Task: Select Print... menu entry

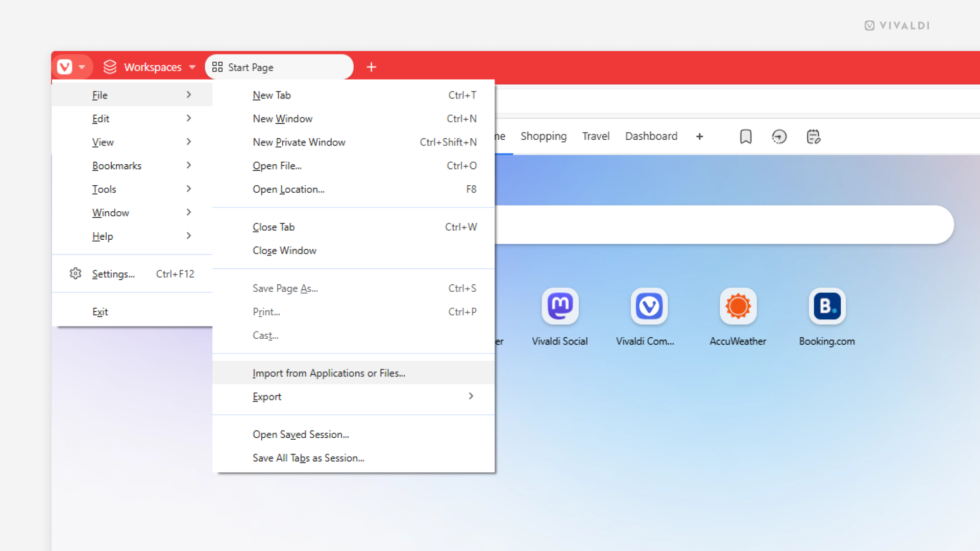Action: point(354,311)
